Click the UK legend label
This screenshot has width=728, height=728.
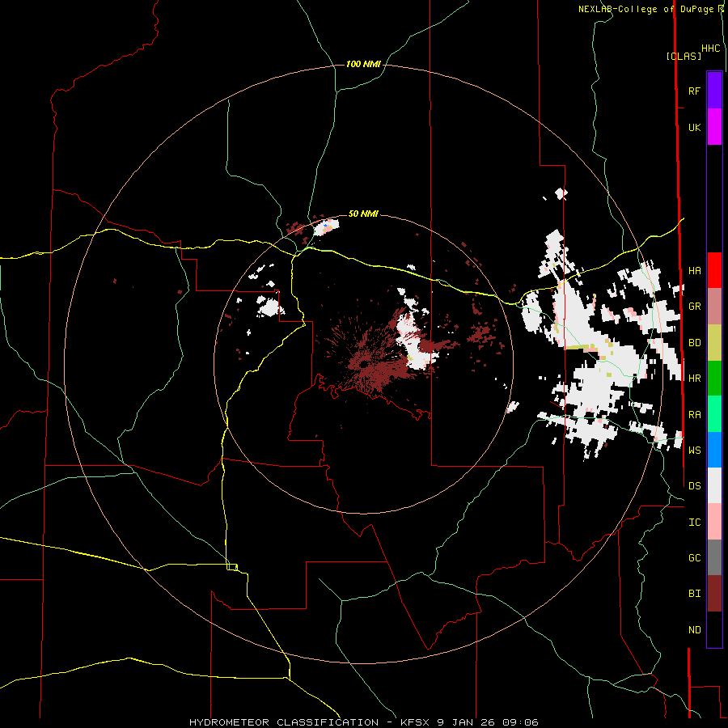[694, 127]
